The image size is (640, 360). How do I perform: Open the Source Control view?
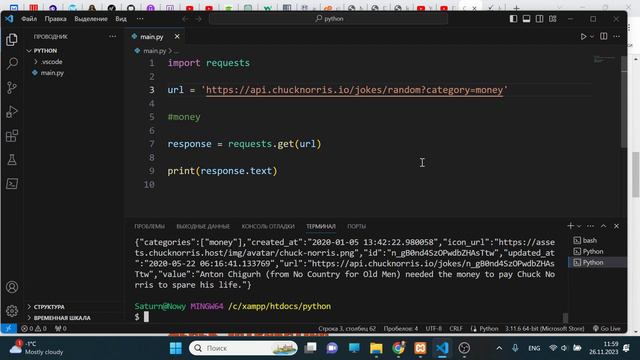(12, 87)
